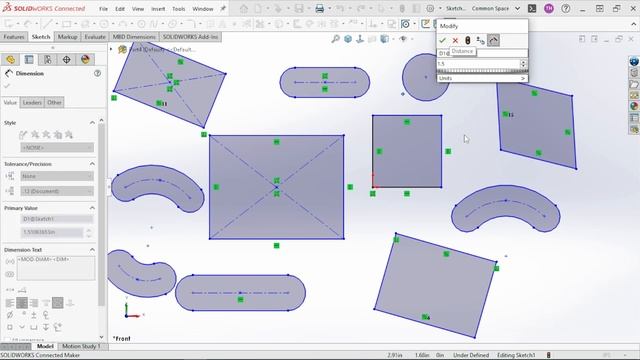Choose center justify for dimension text
Viewport: 640px width, 360px height.
pyautogui.click(x=22, y=303)
